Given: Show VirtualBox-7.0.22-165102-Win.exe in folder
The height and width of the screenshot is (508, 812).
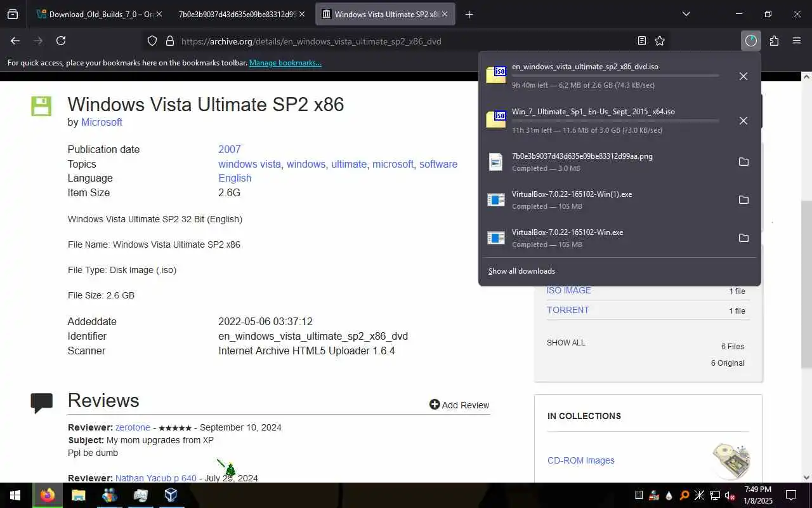Looking at the screenshot, I should [x=743, y=238].
